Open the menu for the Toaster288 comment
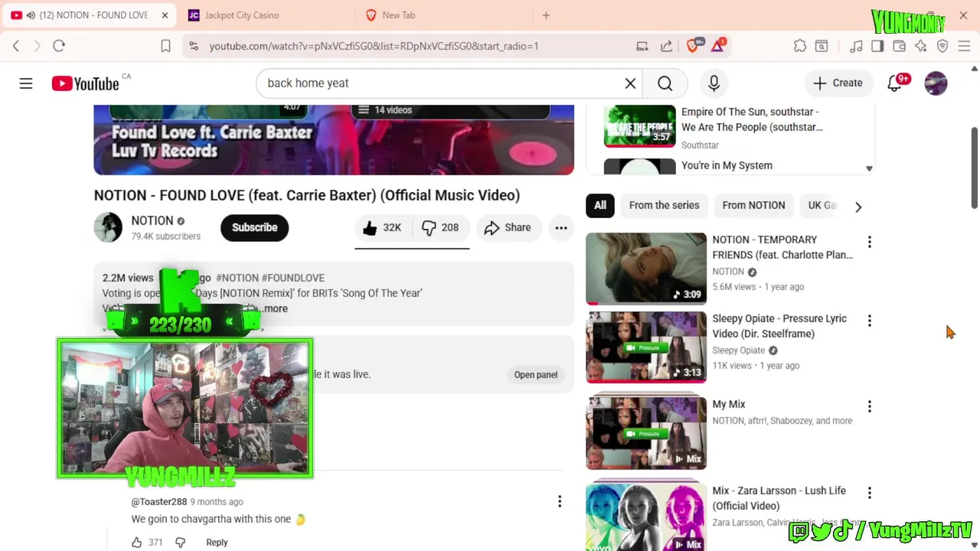980x551 pixels. [560, 502]
